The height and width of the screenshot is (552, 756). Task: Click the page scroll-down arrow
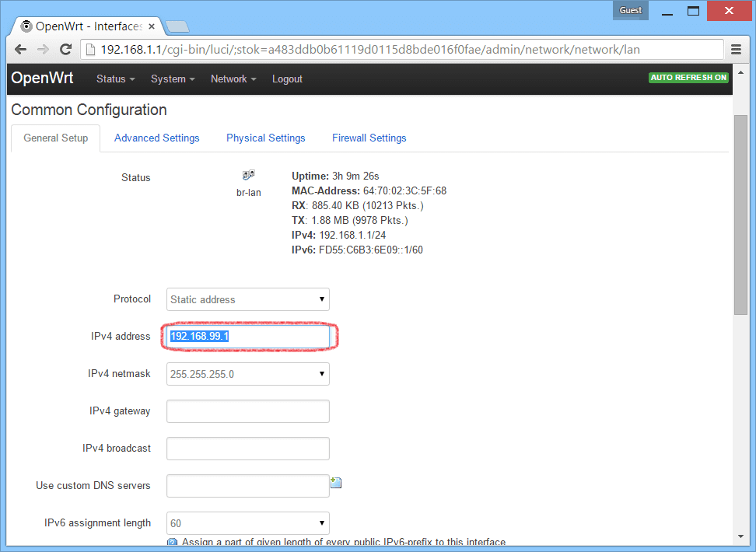click(x=740, y=536)
